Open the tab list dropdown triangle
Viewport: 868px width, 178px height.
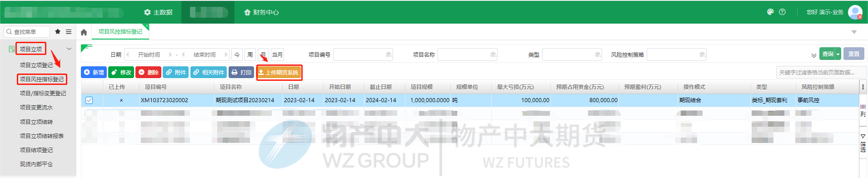point(854,32)
